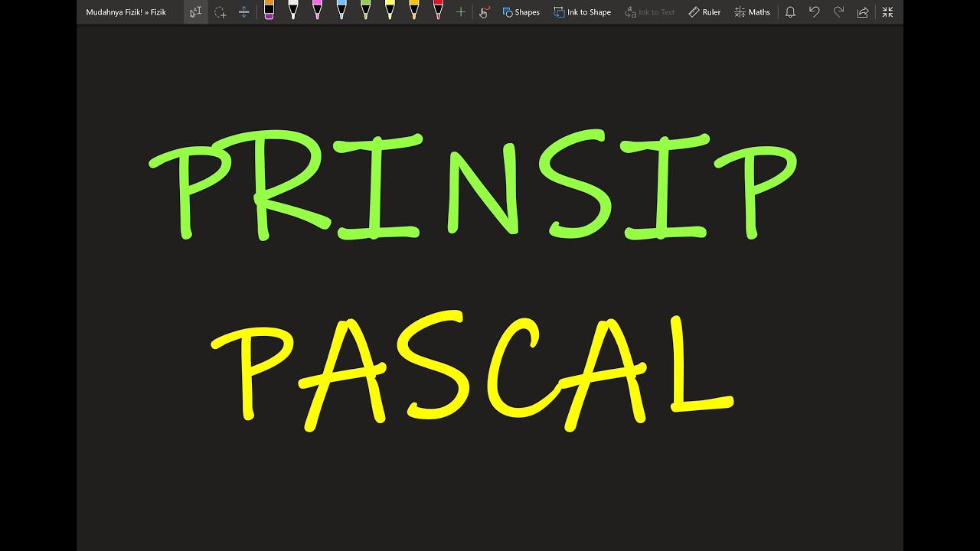Show the Ruler
This screenshot has height=551, width=980.
(704, 11)
